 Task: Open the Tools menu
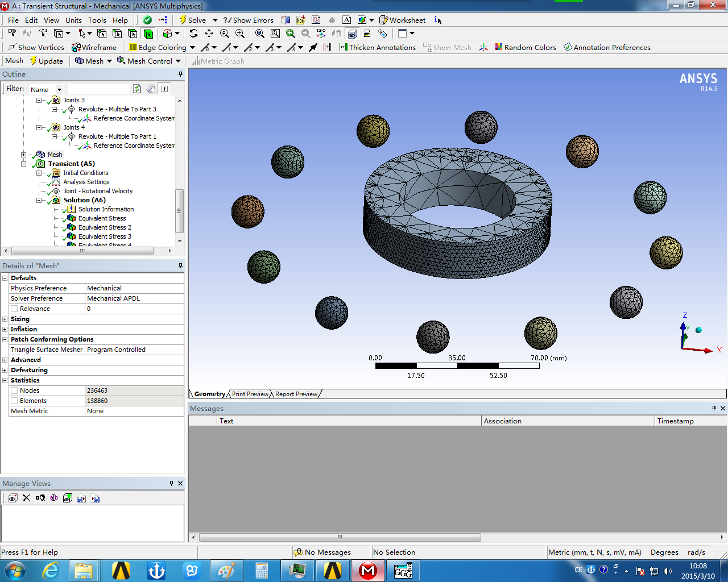coord(97,20)
